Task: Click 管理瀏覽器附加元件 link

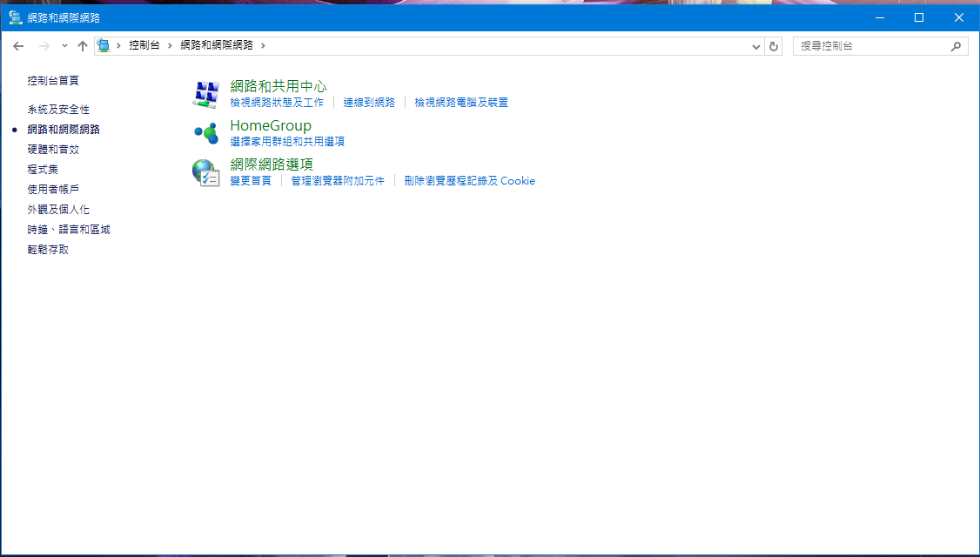Action: click(x=338, y=181)
